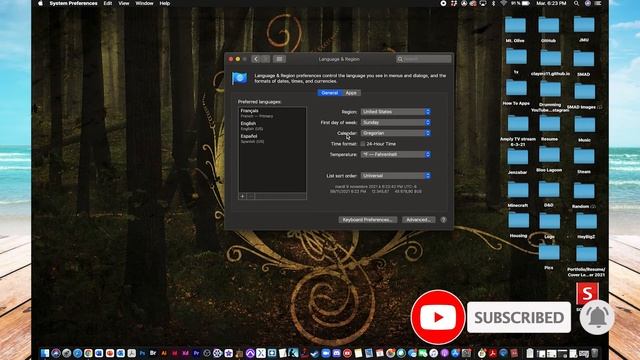Image resolution: width=640 pixels, height=360 pixels.
Task: Click the Wi-Fi icon in the menu bar
Action: pos(504,3)
